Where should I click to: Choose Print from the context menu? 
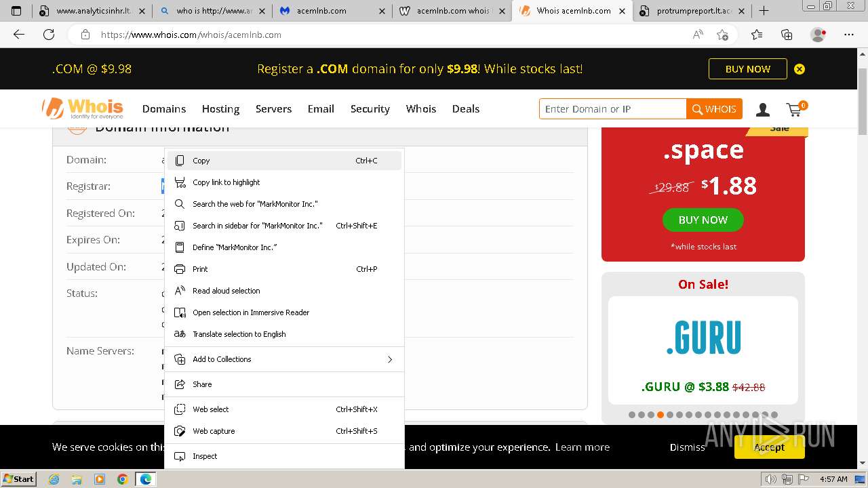pyautogui.click(x=284, y=269)
